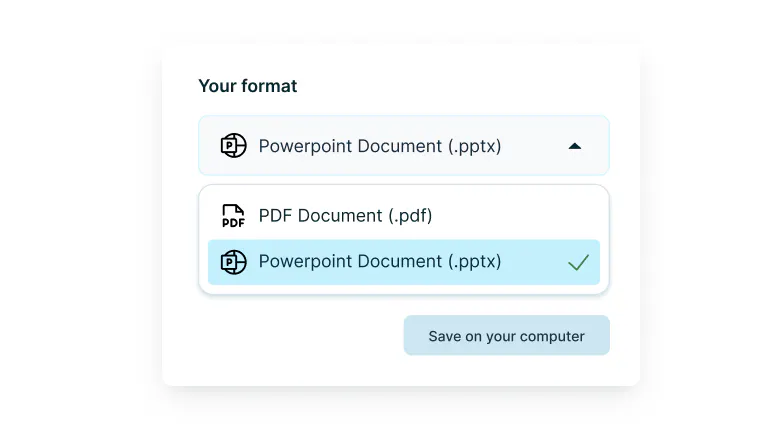Collapse the format list with the up caret

574,146
